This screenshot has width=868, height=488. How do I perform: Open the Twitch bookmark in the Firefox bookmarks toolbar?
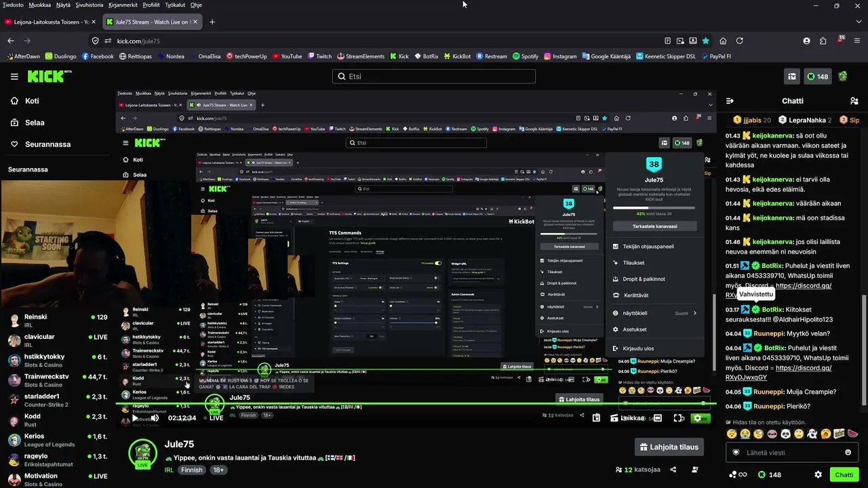(319, 56)
